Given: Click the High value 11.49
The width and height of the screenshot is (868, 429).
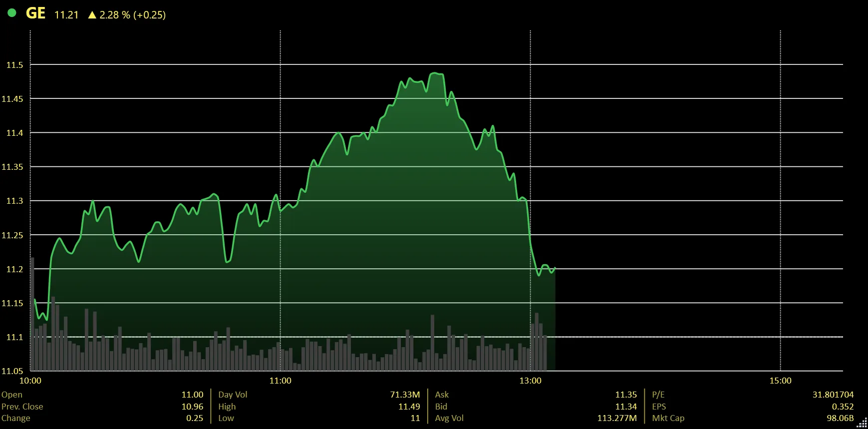Looking at the screenshot, I should tap(409, 407).
